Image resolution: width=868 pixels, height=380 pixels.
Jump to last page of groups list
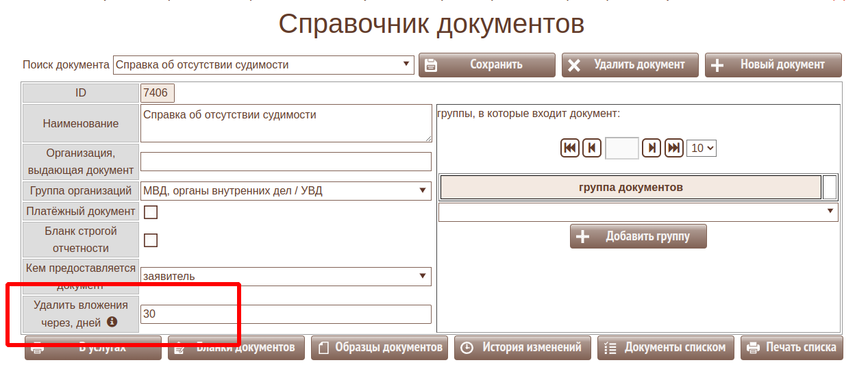(x=674, y=148)
